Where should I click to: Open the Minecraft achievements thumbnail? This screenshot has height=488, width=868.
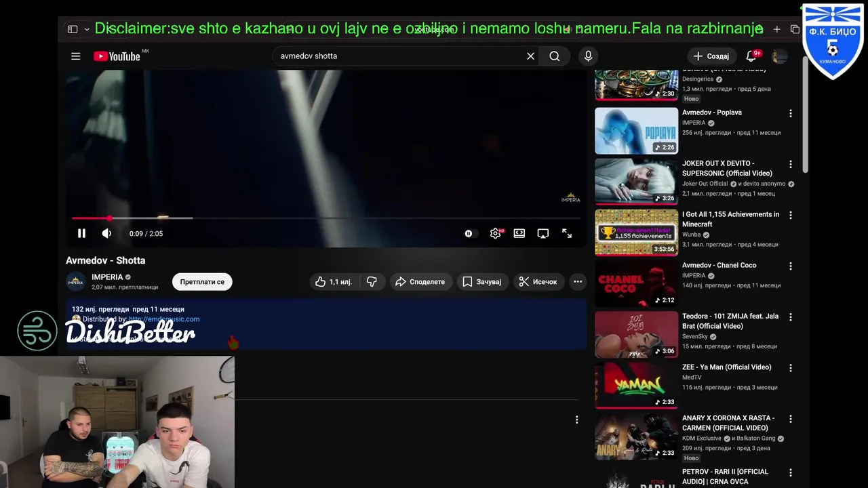click(x=637, y=232)
